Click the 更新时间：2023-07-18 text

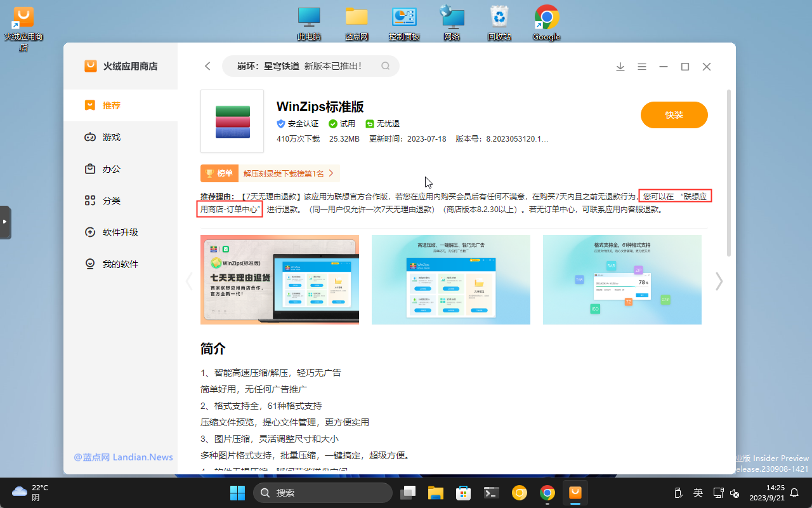point(408,139)
